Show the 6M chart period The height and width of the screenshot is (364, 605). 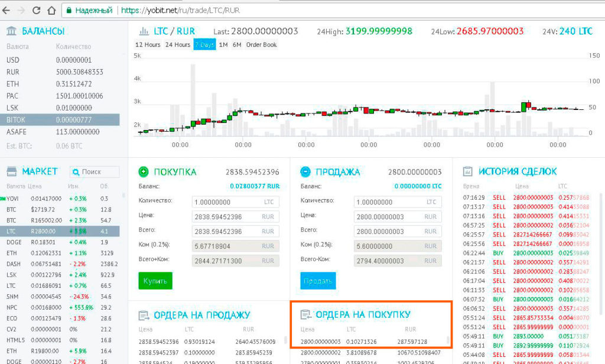click(x=236, y=45)
